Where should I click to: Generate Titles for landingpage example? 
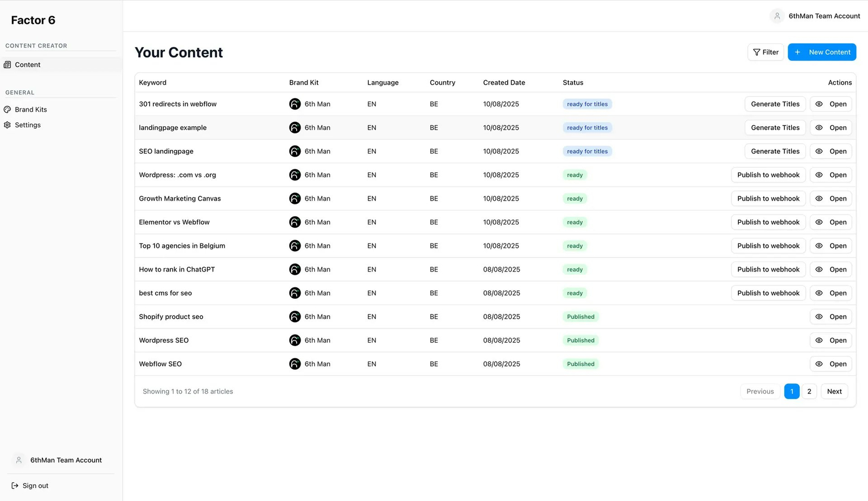(x=775, y=127)
